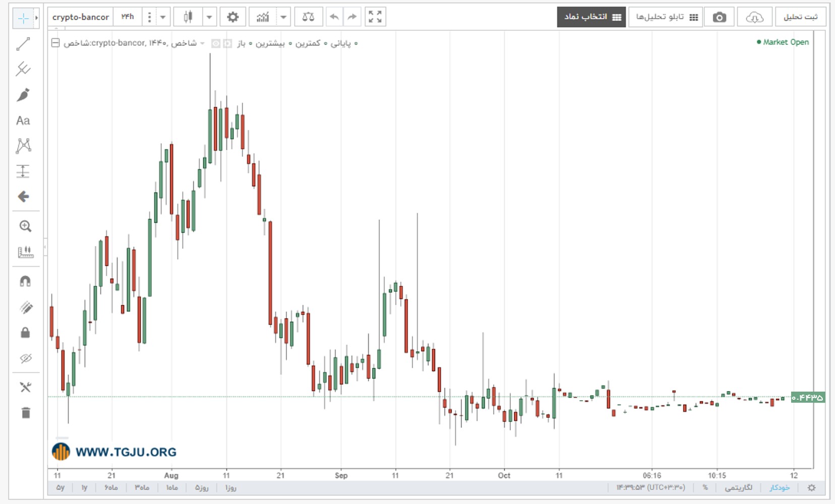Screen dimensions: 835x504
Task: Expand the interval options arrow
Action: (163, 17)
